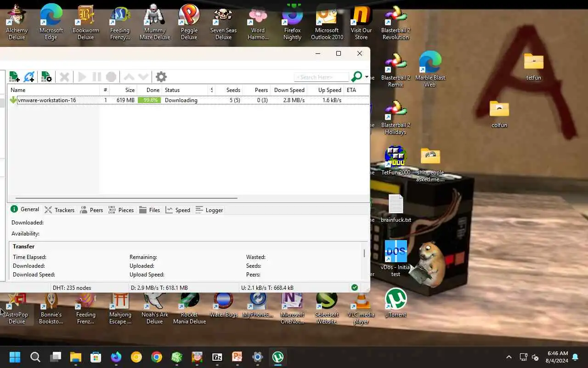Open the Alchemy Deluxe desktop icon
588x368 pixels.
(x=17, y=22)
